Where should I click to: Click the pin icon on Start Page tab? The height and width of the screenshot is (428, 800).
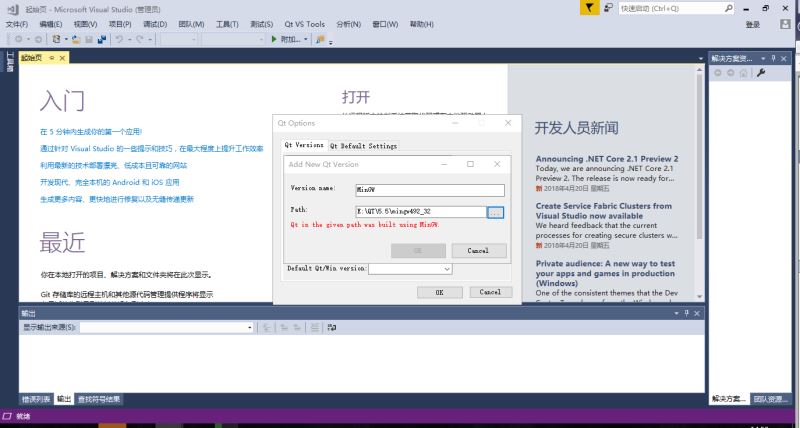[52, 58]
